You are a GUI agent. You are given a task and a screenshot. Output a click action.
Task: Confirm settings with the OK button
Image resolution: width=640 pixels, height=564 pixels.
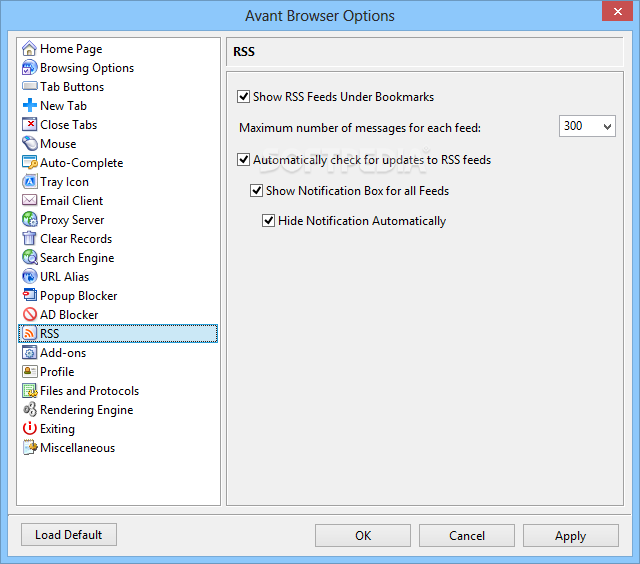tap(363, 535)
